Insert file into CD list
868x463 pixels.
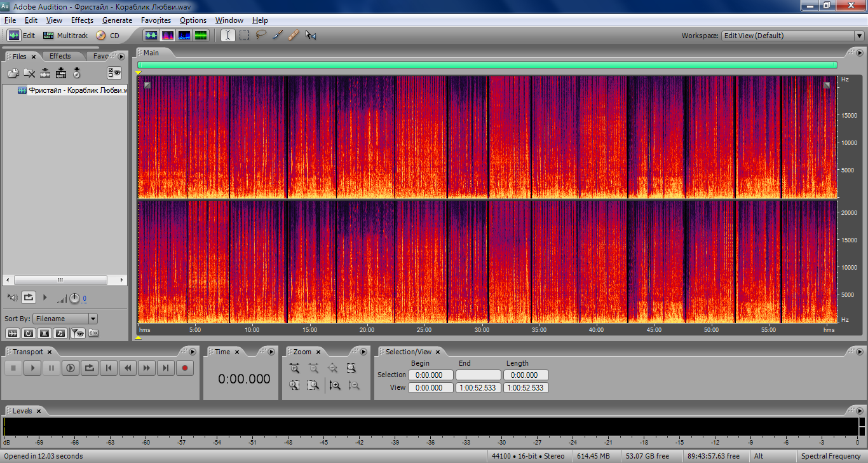(x=77, y=73)
